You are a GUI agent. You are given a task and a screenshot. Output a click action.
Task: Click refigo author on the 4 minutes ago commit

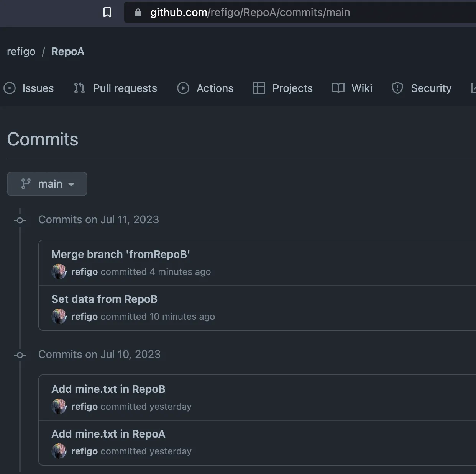85,272
